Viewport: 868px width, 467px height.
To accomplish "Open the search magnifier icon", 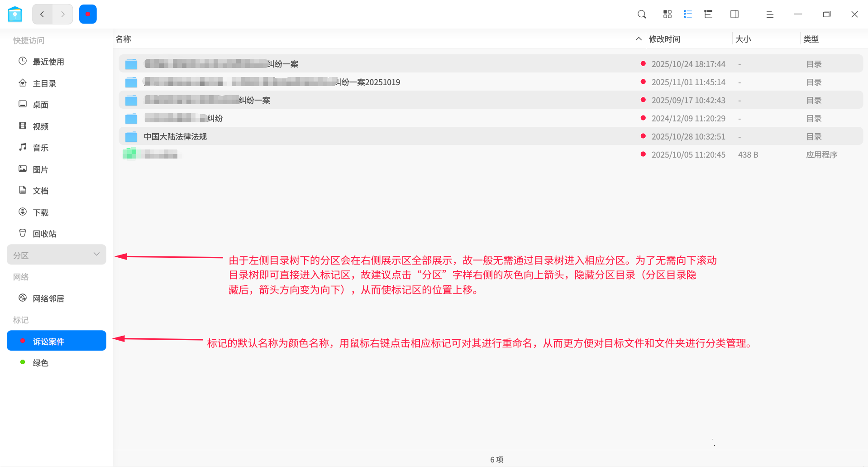I will (x=641, y=14).
